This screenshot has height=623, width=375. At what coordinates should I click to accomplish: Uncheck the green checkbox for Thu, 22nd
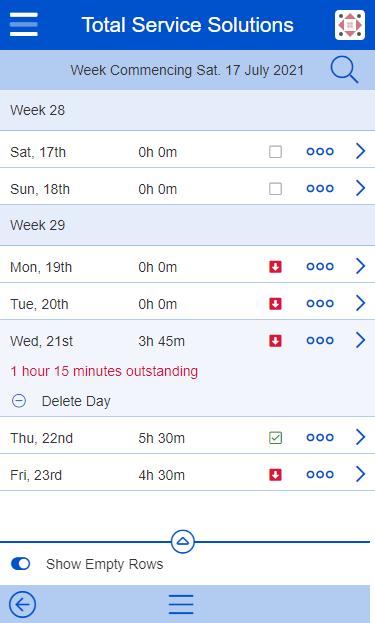275,438
